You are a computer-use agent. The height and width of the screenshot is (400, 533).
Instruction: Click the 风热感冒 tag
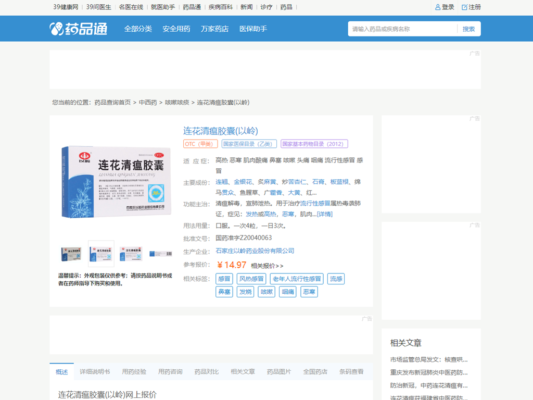click(x=251, y=279)
